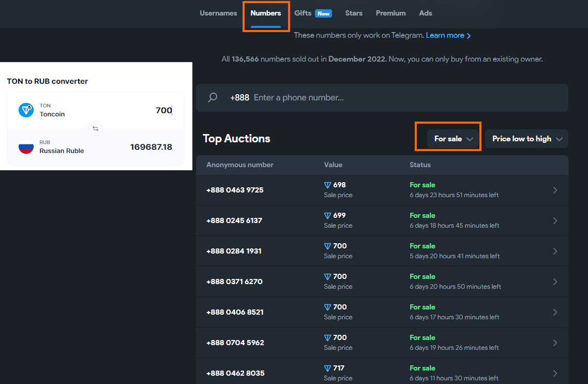Click chevron arrow for +888 0284 1931
This screenshot has height=384, width=588.
tap(555, 251)
